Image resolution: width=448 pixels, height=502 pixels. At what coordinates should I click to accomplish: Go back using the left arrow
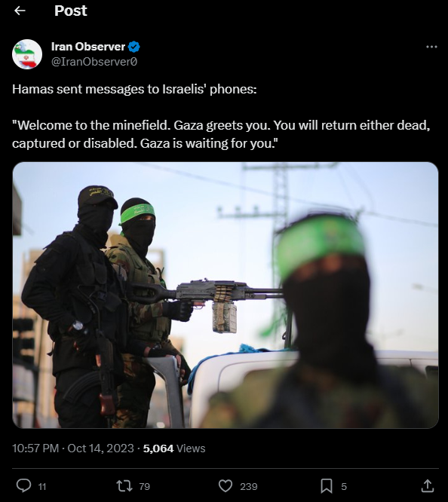coord(20,11)
